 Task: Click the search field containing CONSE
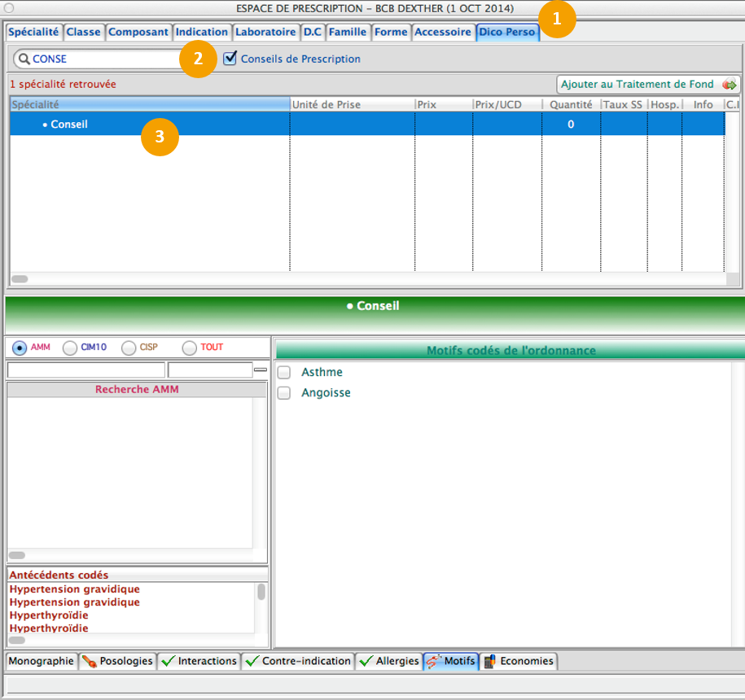(x=102, y=59)
